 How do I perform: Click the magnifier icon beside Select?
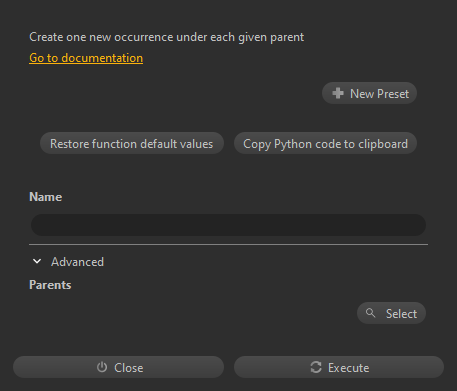(370, 313)
